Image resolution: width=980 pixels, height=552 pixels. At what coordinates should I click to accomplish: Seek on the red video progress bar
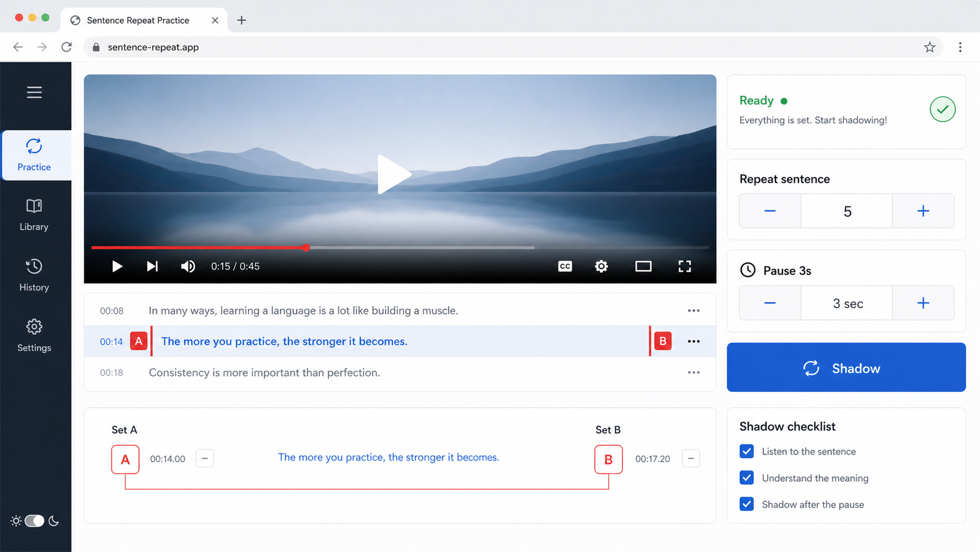click(x=199, y=248)
